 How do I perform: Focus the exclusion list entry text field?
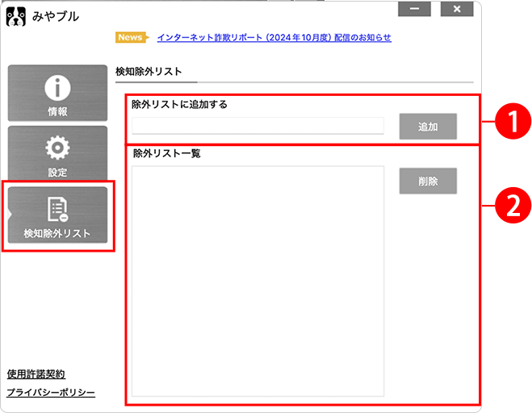click(258, 126)
